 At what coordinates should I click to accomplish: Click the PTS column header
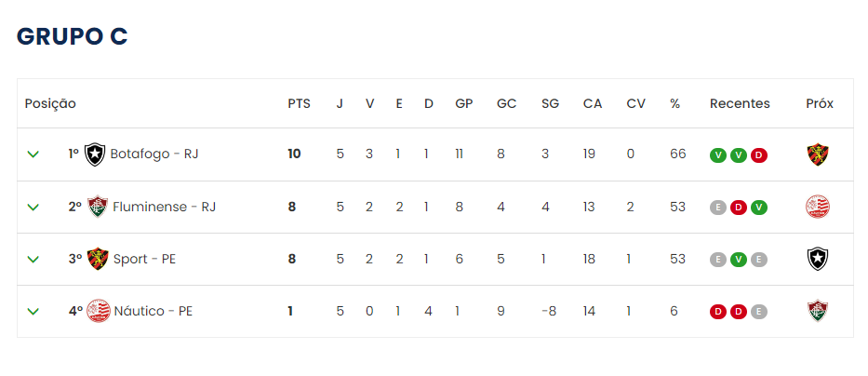(299, 103)
